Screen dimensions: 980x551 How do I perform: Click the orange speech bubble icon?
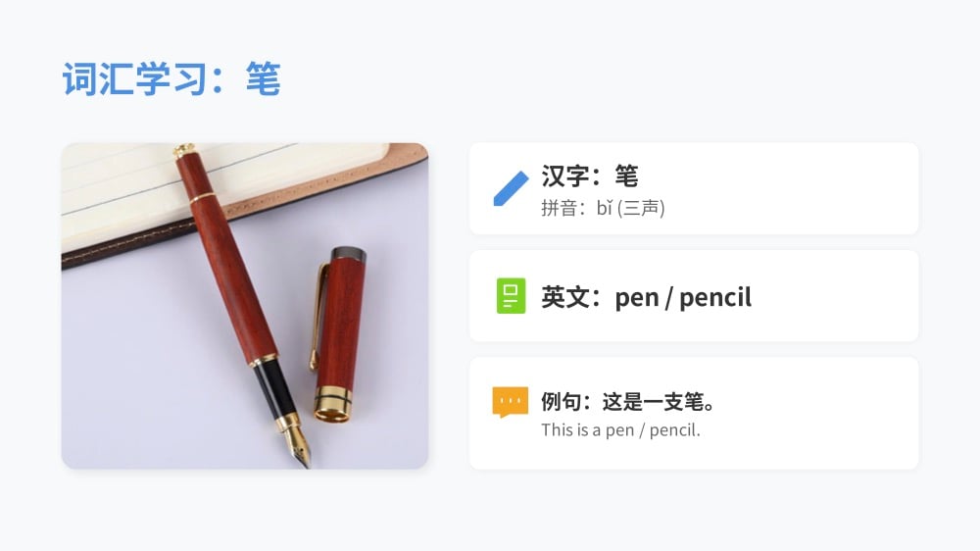[x=510, y=402]
